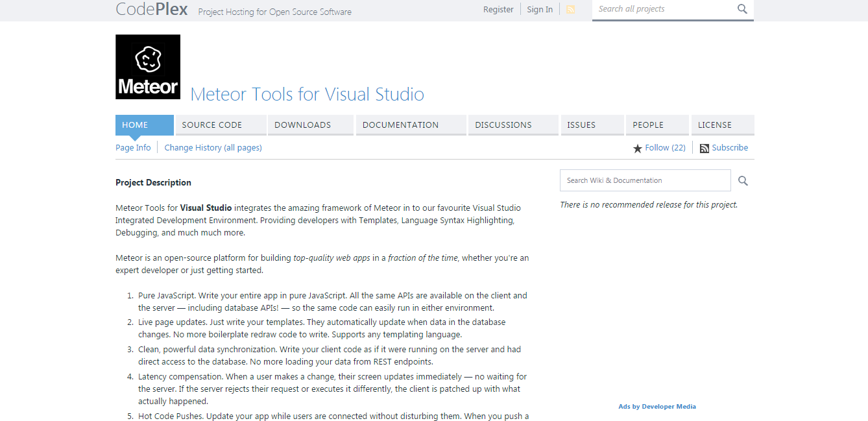868x421 pixels.
Task: Open the HOME tab
Action: (x=145, y=125)
